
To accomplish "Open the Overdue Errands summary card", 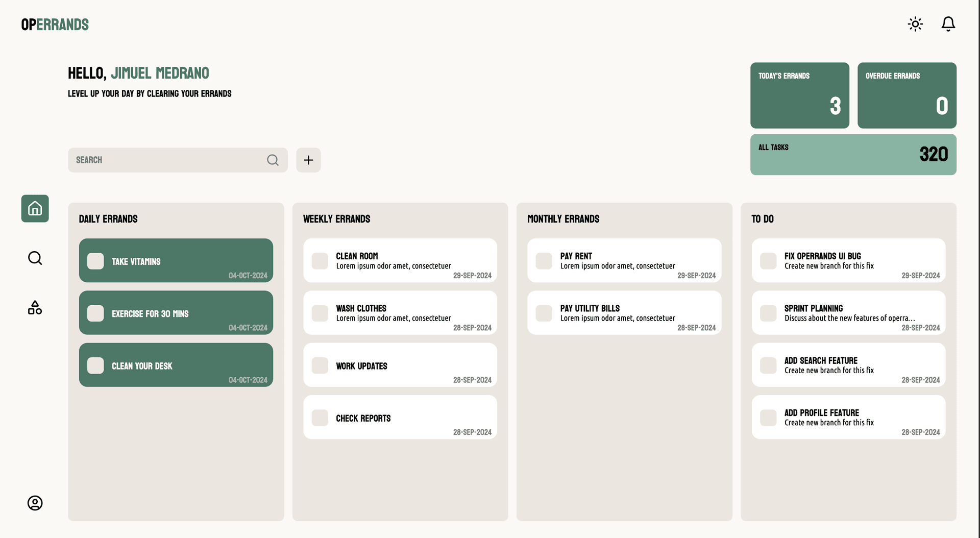I will click(x=906, y=95).
